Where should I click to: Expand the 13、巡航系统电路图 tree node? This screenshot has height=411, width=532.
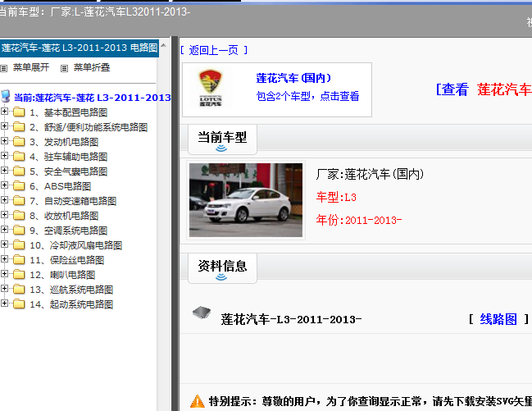pyautogui.click(x=4, y=289)
